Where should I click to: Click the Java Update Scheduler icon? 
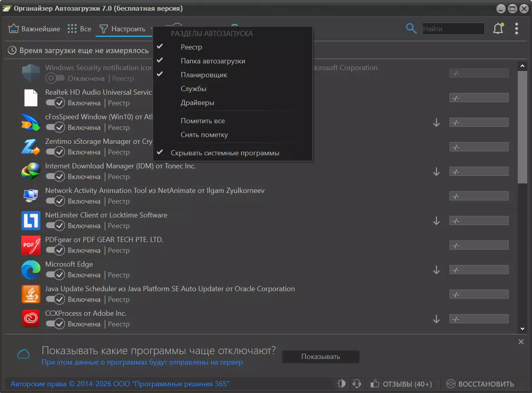[x=31, y=294]
